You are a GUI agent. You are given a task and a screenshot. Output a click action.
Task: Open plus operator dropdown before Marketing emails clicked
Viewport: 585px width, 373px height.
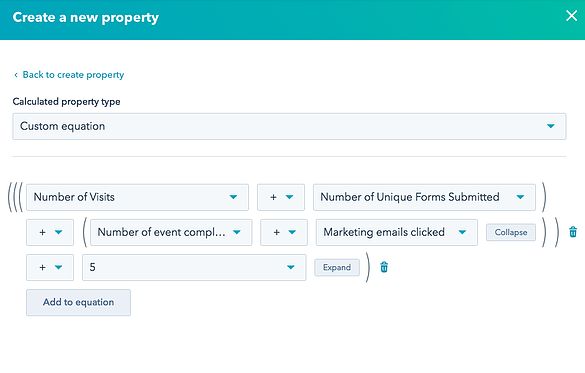pyautogui.click(x=284, y=232)
